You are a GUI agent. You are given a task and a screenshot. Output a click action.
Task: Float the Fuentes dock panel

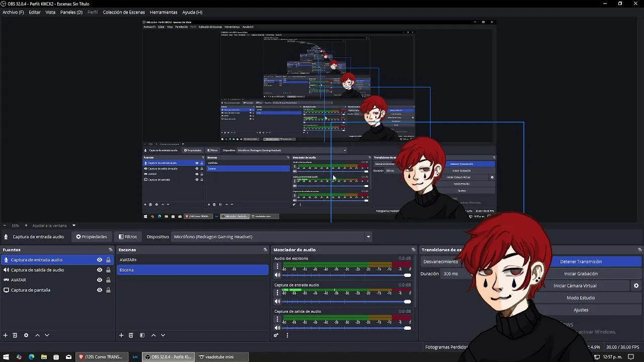coord(111,250)
